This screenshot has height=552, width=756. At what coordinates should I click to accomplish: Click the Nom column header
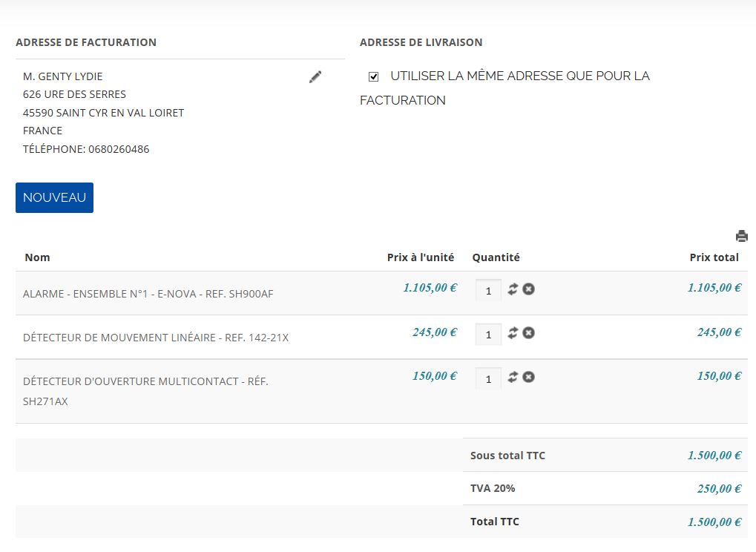tap(37, 257)
